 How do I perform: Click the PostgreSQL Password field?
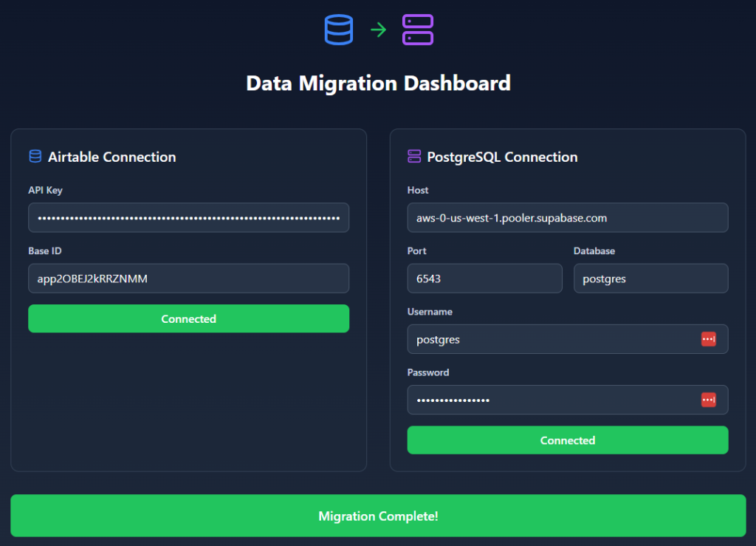pos(568,400)
